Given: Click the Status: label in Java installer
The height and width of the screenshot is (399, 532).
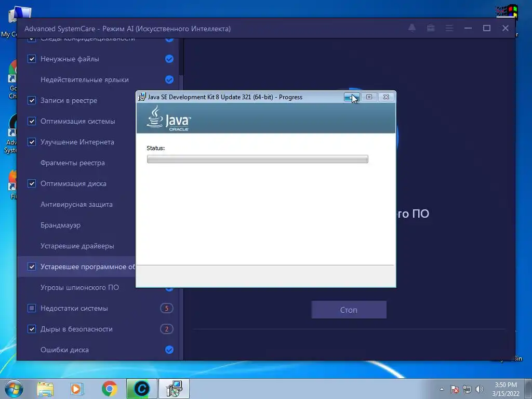Looking at the screenshot, I should (156, 148).
